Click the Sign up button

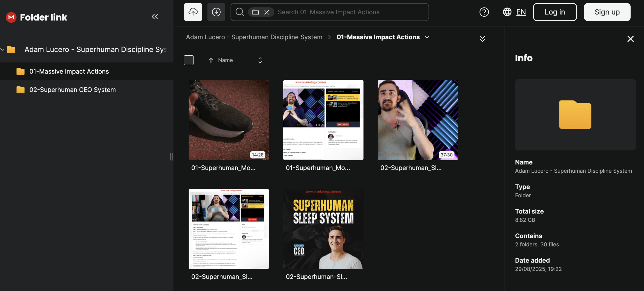pyautogui.click(x=607, y=12)
